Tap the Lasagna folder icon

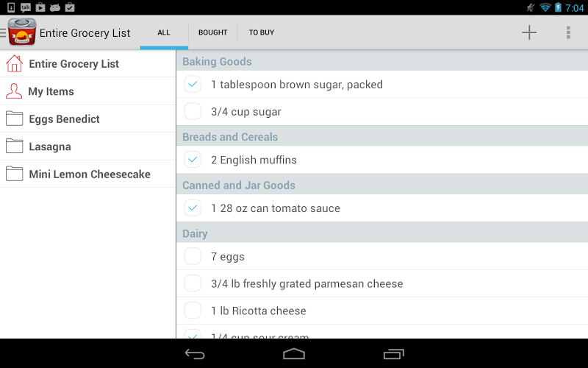click(x=14, y=146)
